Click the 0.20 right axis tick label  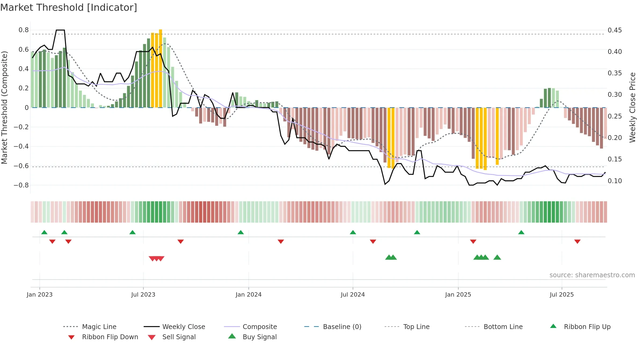615,138
